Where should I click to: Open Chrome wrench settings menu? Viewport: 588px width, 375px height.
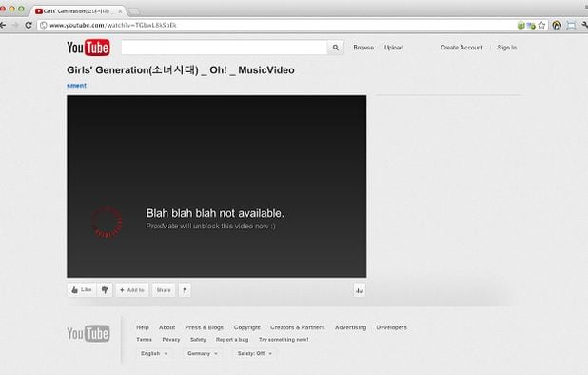[x=585, y=25]
